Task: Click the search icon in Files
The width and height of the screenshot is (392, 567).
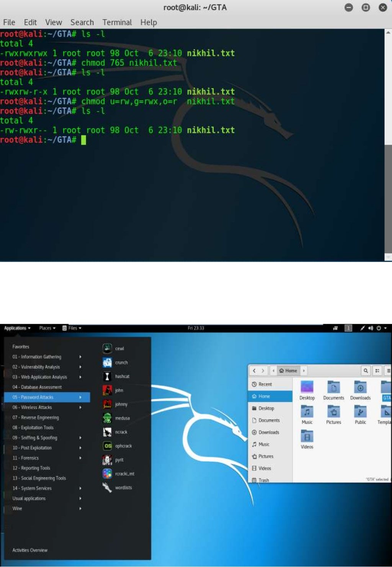Action: pos(366,370)
